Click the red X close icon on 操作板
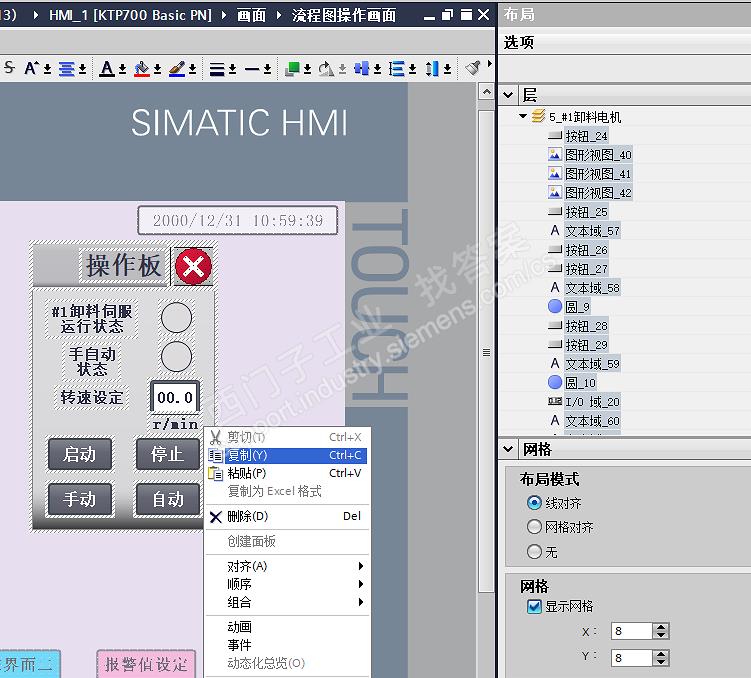 coord(193,266)
